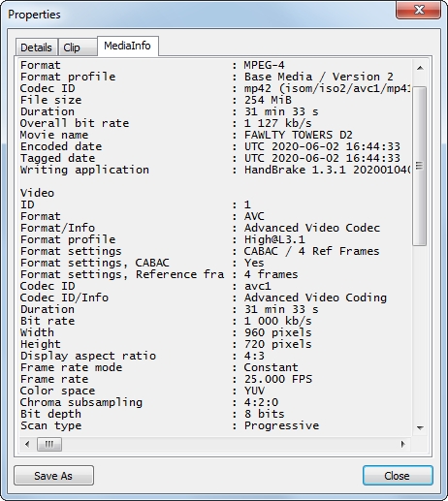Click the 'Display aspect ratio' label
The height and width of the screenshot is (501, 448).
pyautogui.click(x=88, y=356)
